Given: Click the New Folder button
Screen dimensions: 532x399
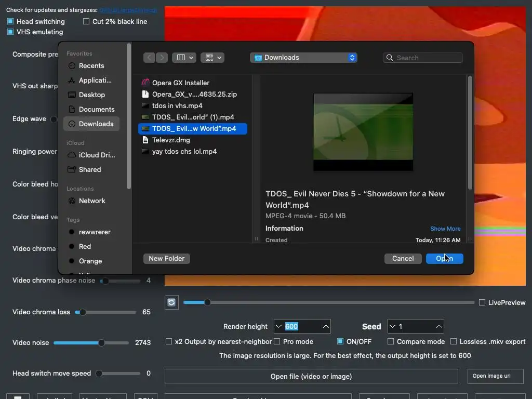Looking at the screenshot, I should pyautogui.click(x=167, y=259).
